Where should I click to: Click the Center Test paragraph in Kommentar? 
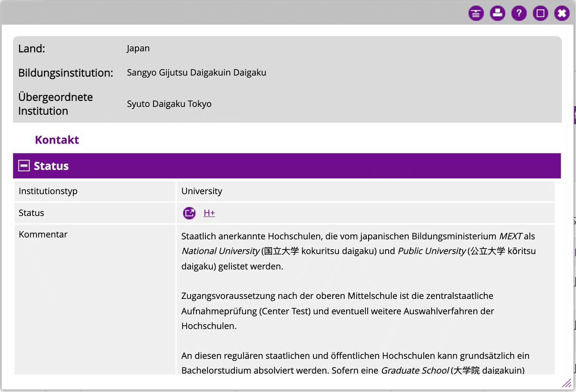(x=337, y=311)
